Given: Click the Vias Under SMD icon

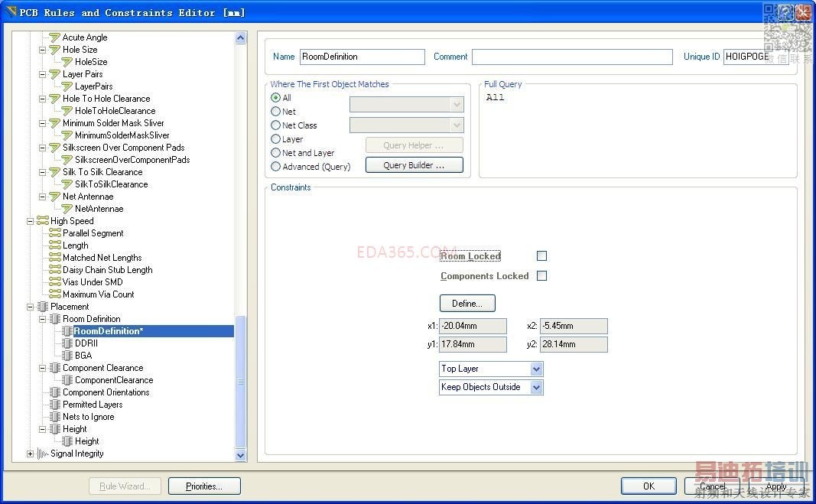Looking at the screenshot, I should pos(54,282).
